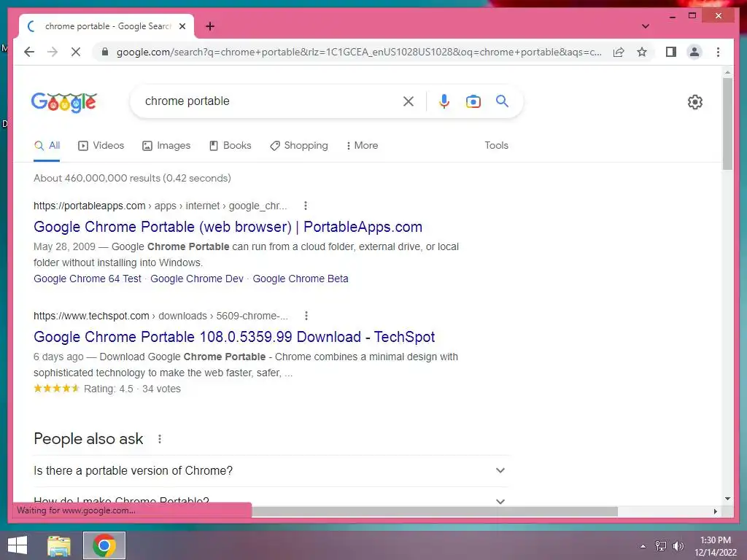Screen dimensions: 747x560
Task: Click scroll down arrow of vertical scrollbar
Action: [x=727, y=499]
